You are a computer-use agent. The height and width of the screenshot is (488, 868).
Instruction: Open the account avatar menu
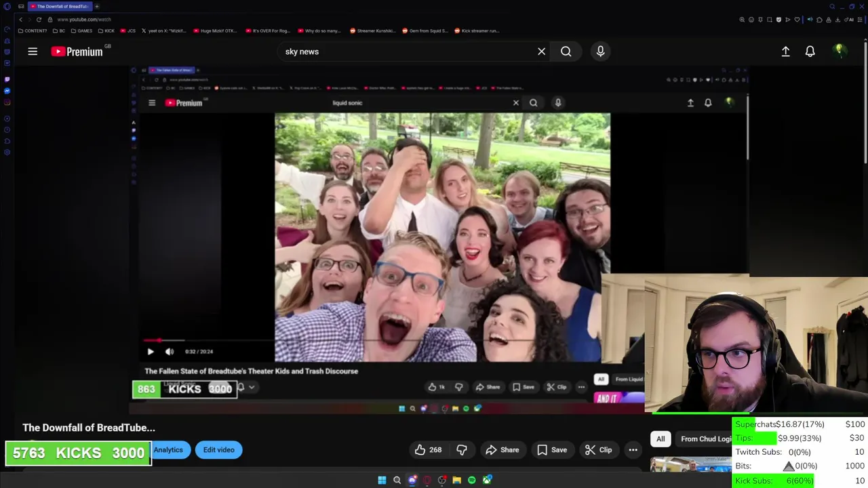pos(840,52)
